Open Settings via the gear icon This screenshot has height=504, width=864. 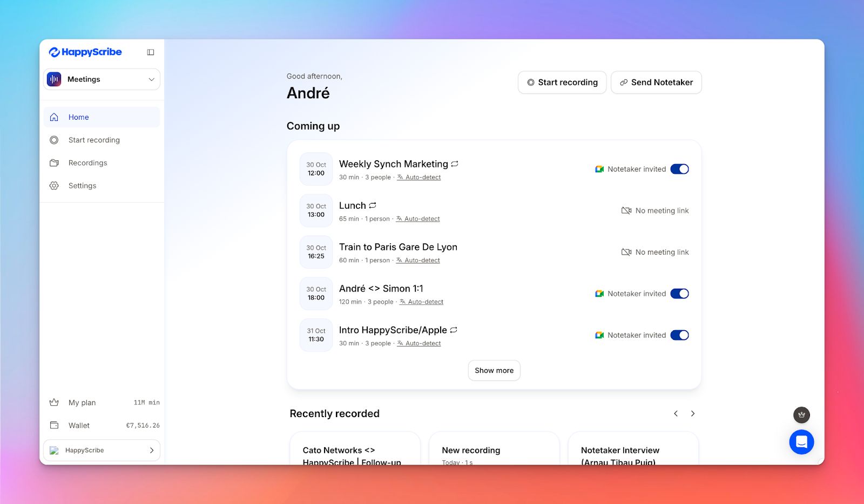click(x=54, y=185)
